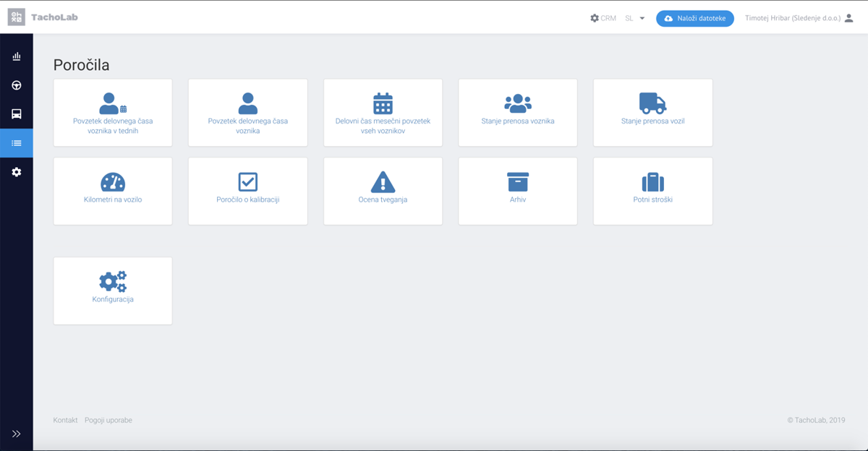The image size is (868, 451).
Task: Expand the sidebar with double chevron
Action: [x=16, y=434]
